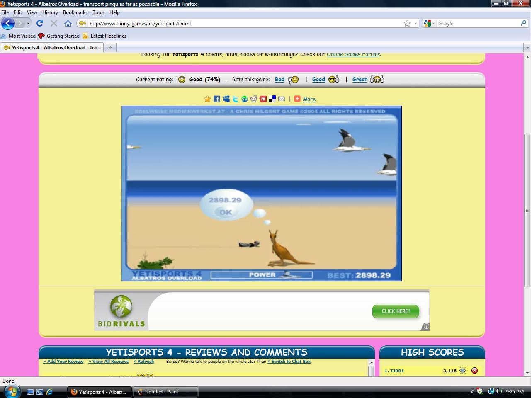The image size is (532, 398).
Task: Email this game via envelope icon
Action: pos(282,99)
